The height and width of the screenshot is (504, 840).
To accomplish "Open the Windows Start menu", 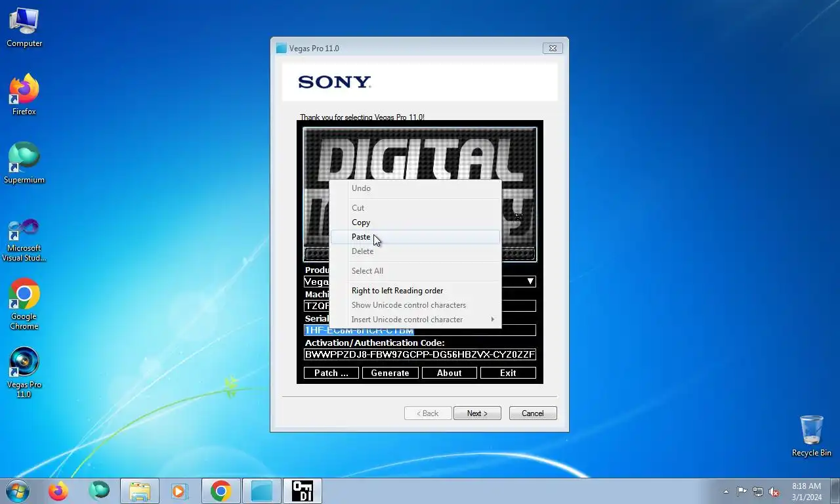I will [18, 491].
